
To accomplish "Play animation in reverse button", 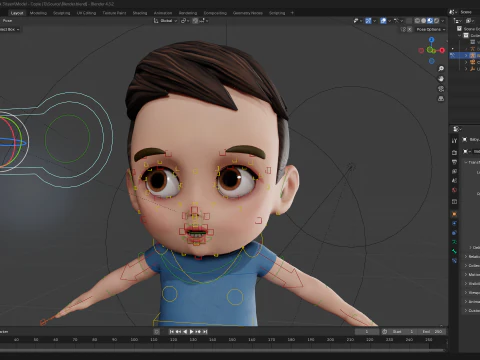I will 185,332.
